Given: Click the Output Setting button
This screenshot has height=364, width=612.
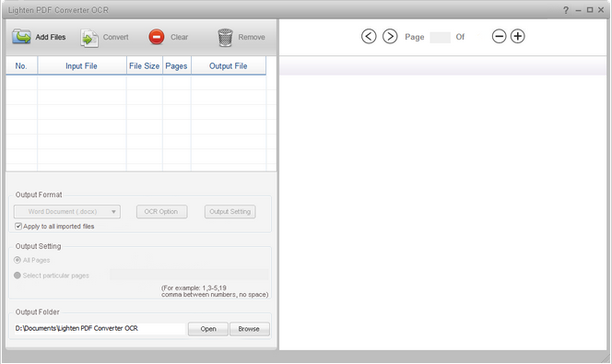Looking at the screenshot, I should click(229, 212).
